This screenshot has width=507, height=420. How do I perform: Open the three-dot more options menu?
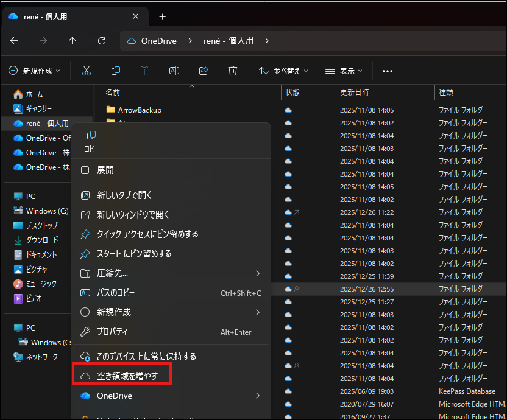[388, 71]
